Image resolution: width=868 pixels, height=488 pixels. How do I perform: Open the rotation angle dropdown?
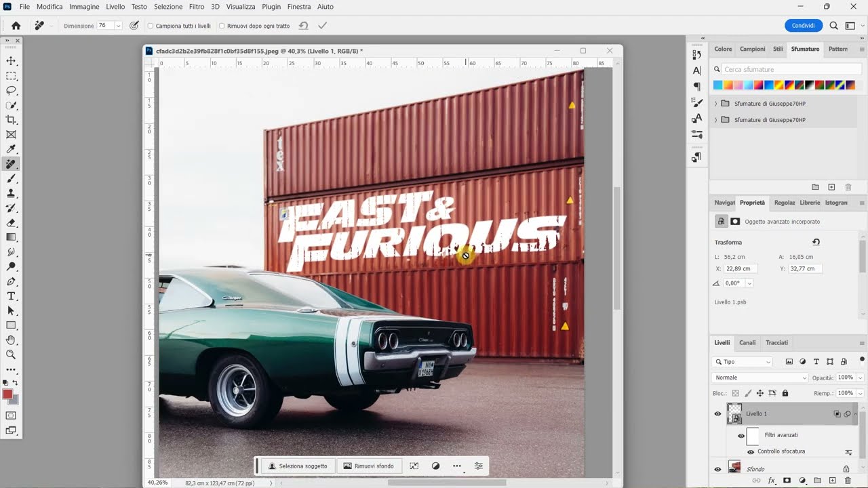point(751,283)
